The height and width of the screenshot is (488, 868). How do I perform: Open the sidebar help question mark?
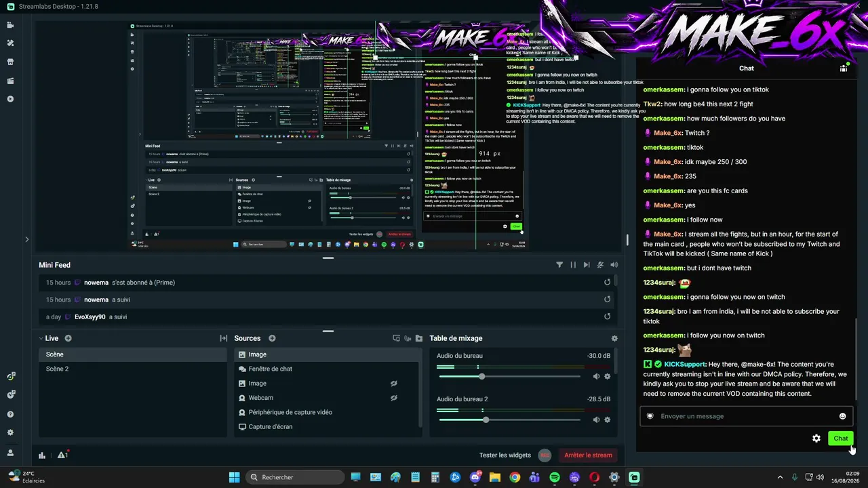[x=10, y=414]
